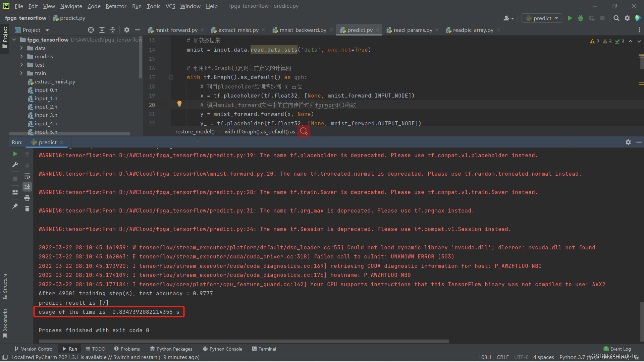Click the green Run button in the toolbar

click(570, 18)
